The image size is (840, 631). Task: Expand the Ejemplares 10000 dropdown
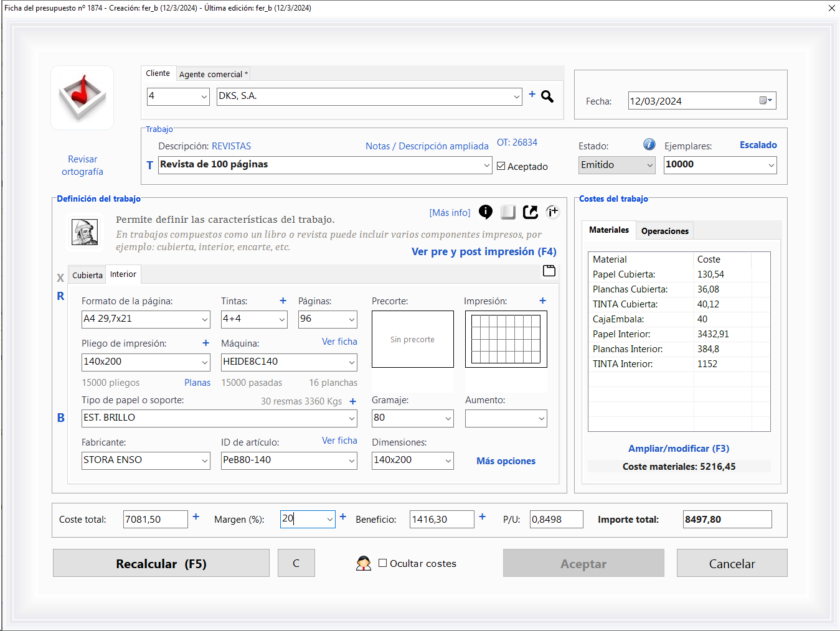772,166
